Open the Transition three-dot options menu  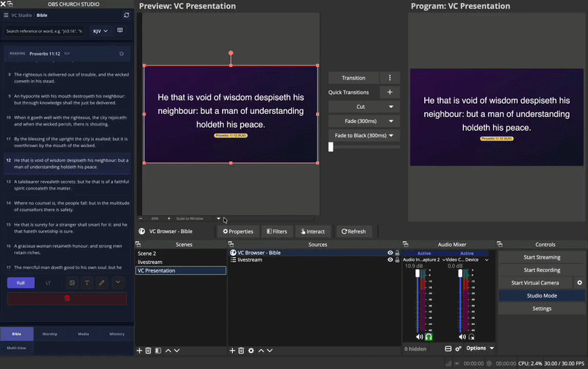pyautogui.click(x=390, y=78)
